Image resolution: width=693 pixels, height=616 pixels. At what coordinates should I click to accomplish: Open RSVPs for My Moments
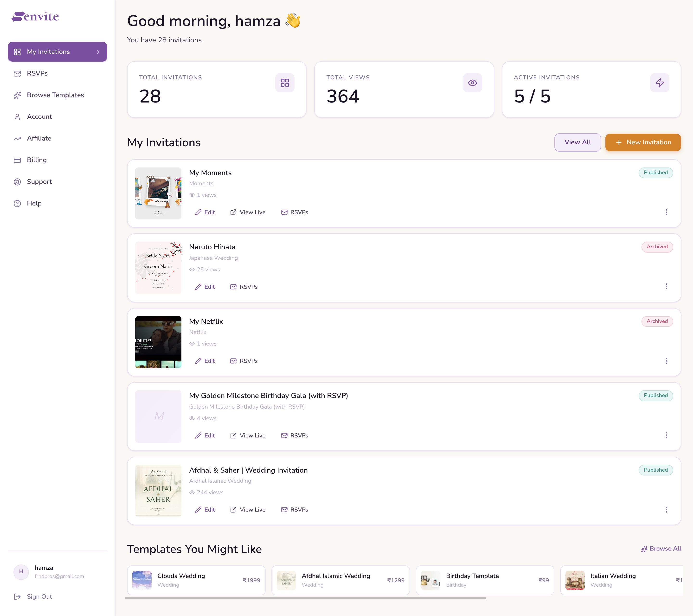click(295, 212)
